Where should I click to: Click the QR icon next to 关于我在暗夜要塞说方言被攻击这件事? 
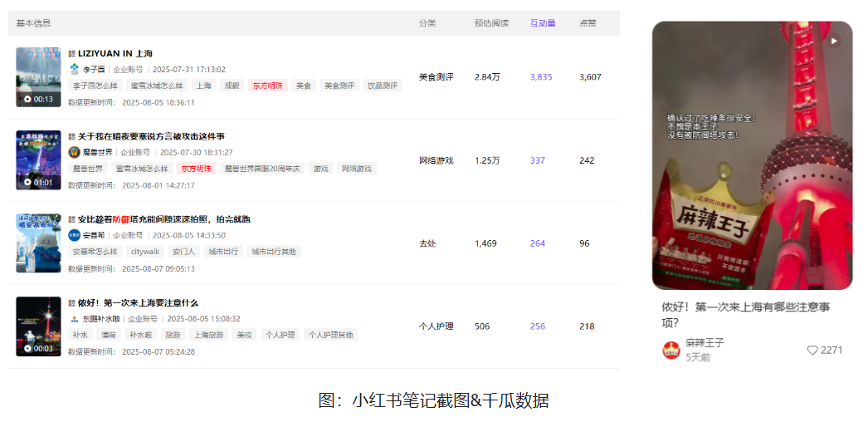(71, 137)
